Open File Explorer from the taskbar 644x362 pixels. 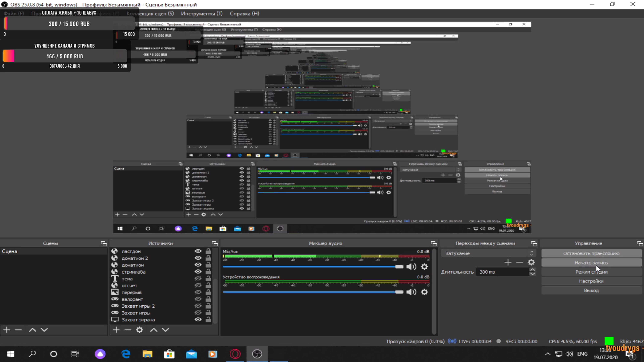click(147, 354)
